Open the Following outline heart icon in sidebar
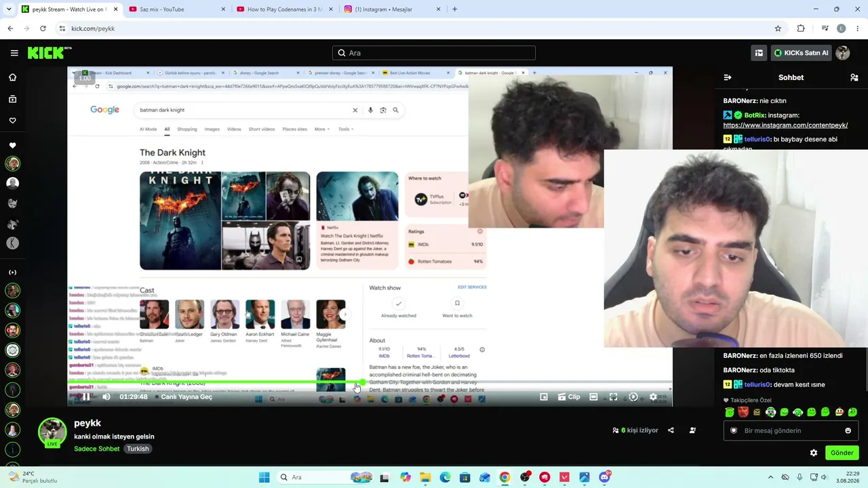This screenshot has height=488, width=868. 12,121
